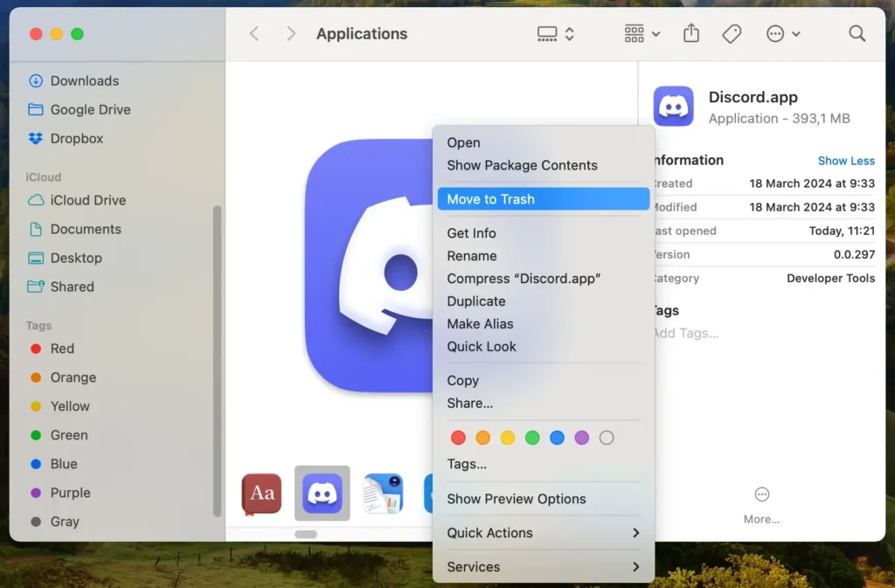Image resolution: width=895 pixels, height=588 pixels.
Task: Go back with the left arrow
Action: click(254, 34)
